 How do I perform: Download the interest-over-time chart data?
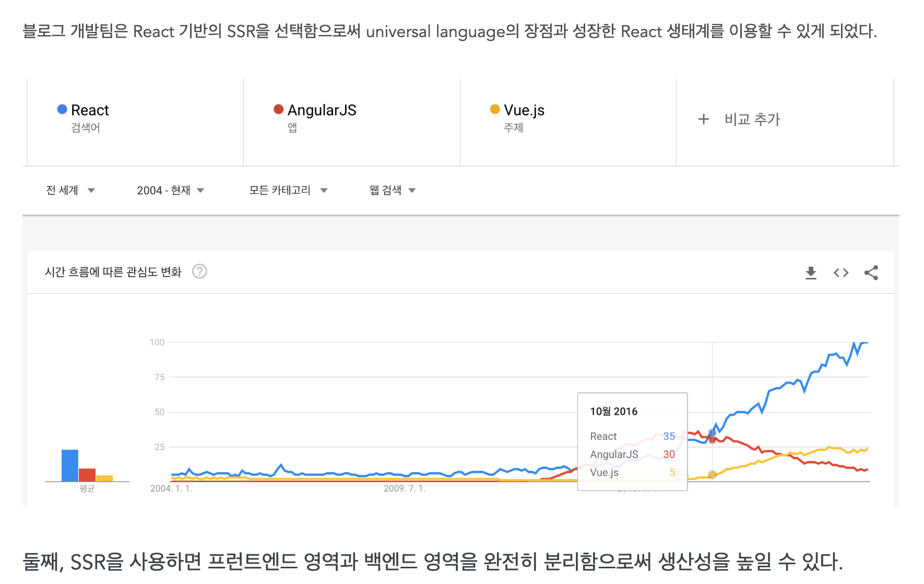coord(811,273)
